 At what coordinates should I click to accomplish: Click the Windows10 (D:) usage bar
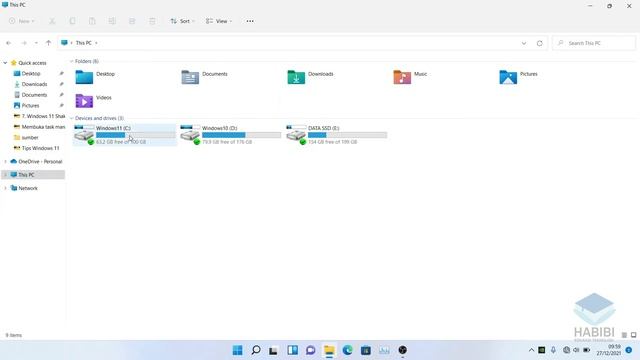242,135
